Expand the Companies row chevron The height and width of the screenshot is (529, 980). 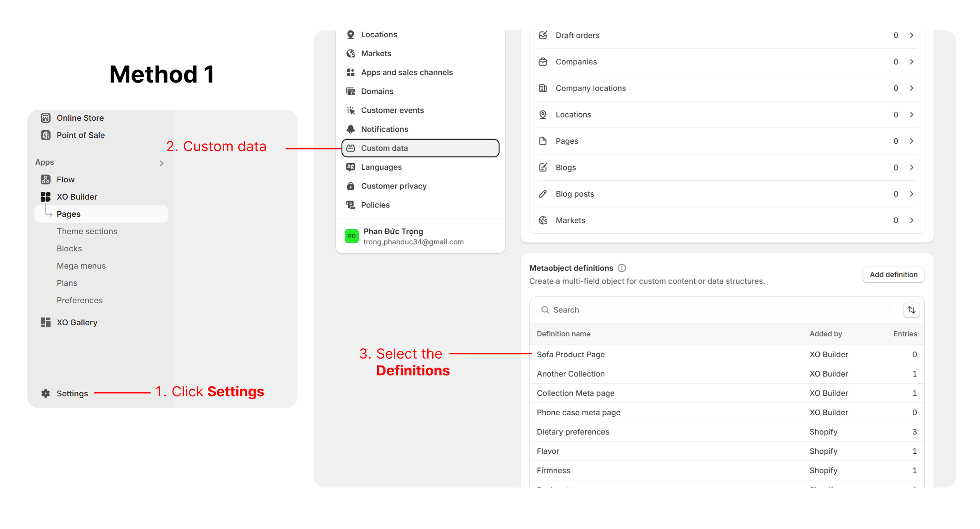[x=911, y=62]
